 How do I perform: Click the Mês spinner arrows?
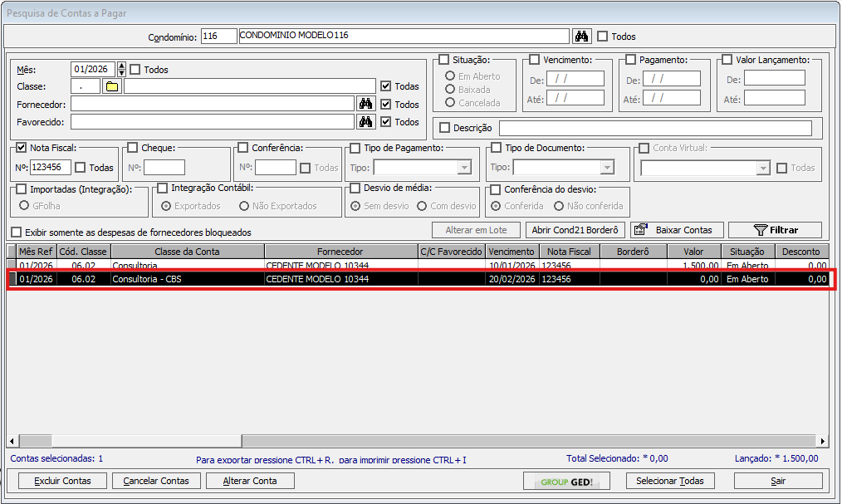click(x=122, y=69)
